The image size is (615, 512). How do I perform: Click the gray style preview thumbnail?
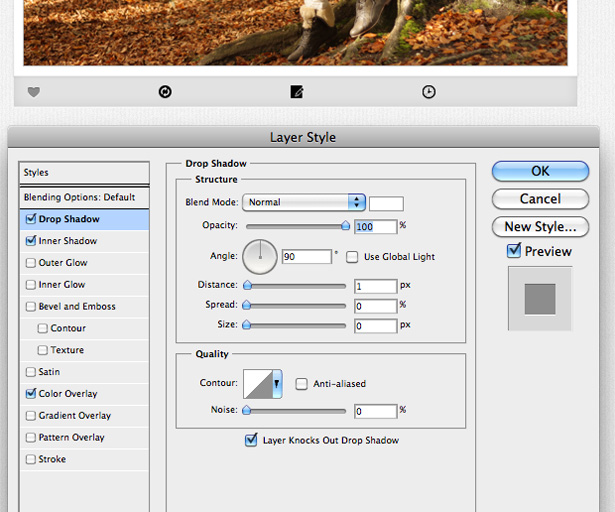point(540,299)
